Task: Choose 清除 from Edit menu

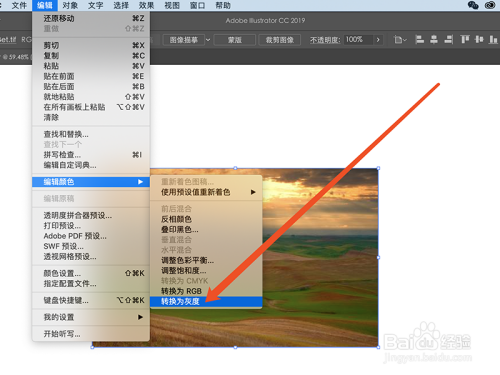Action: 91,118
